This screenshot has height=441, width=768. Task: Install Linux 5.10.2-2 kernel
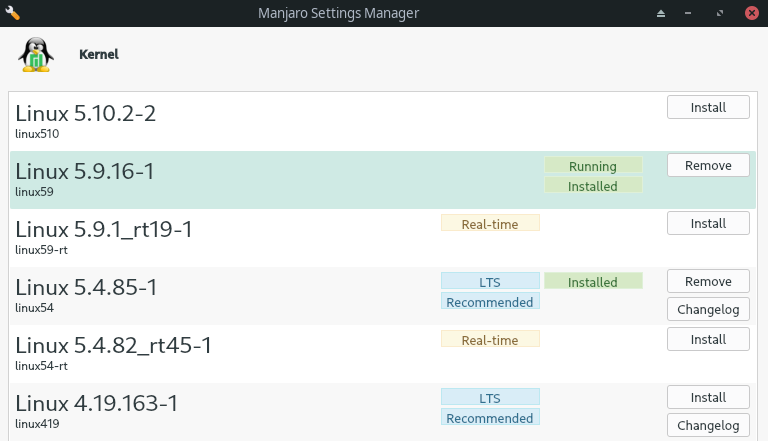pyautogui.click(x=708, y=107)
